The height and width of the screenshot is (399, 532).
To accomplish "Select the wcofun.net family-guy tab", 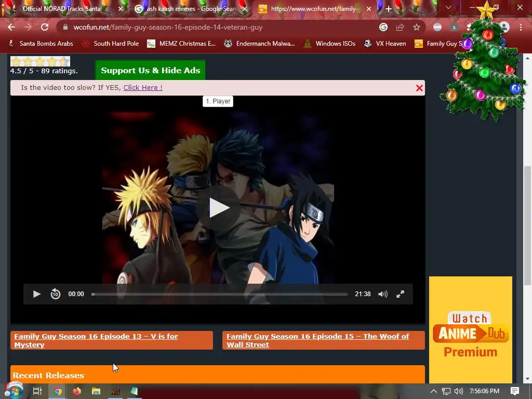I will pos(315,9).
